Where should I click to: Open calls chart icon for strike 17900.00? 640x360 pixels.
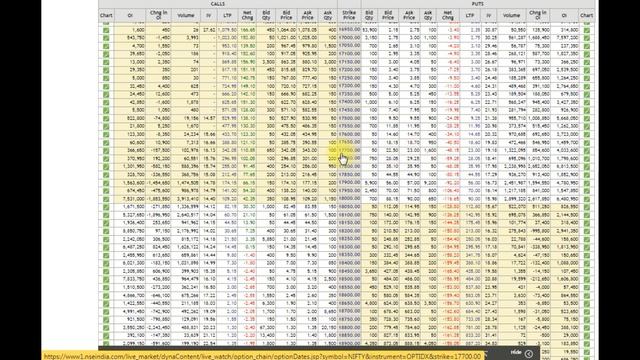(106, 183)
